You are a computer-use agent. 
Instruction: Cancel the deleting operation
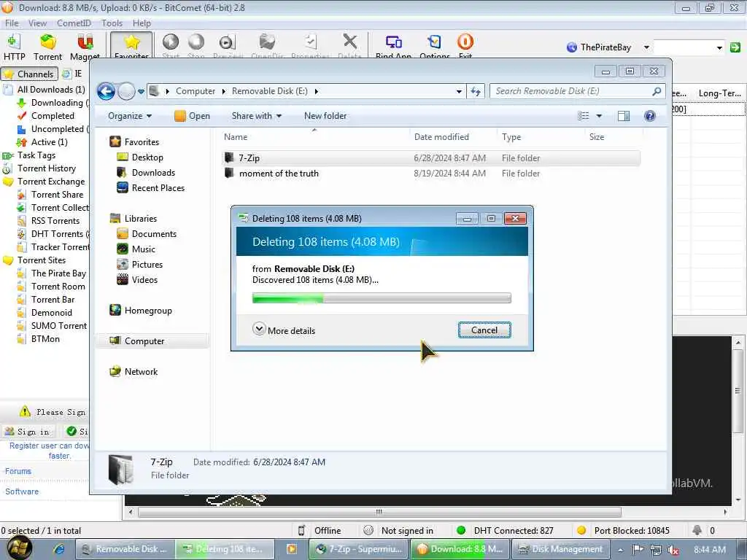[x=484, y=330]
